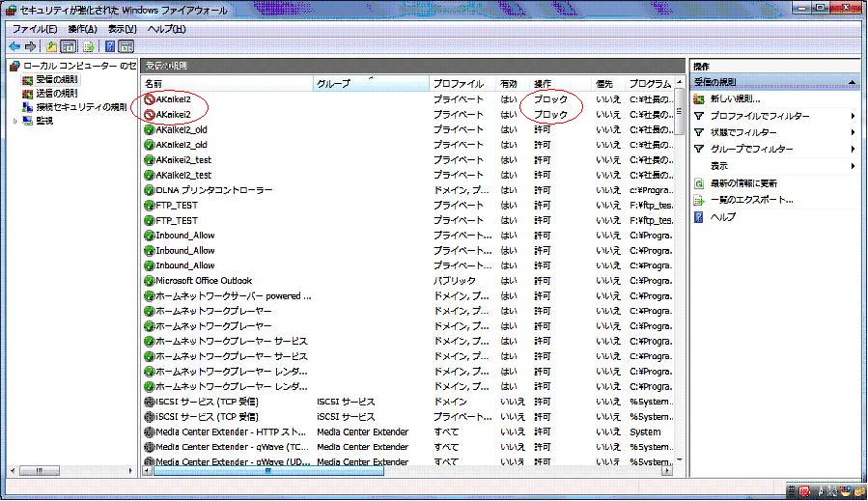Click the blue Help toolbar icon

(x=110, y=46)
